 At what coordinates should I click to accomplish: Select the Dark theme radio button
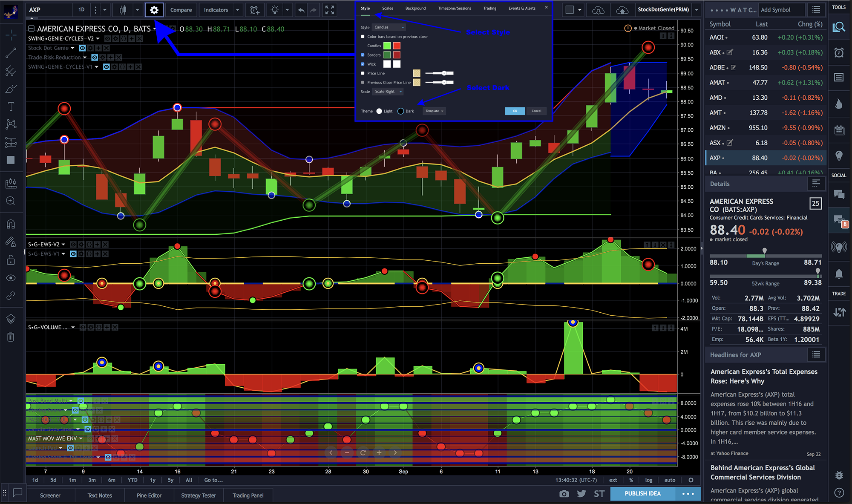pos(400,111)
